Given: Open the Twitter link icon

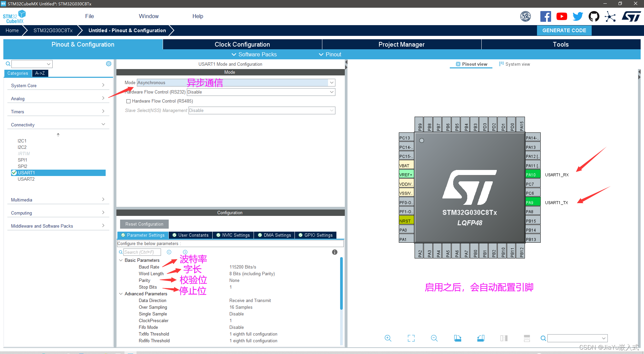Looking at the screenshot, I should pyautogui.click(x=578, y=16).
